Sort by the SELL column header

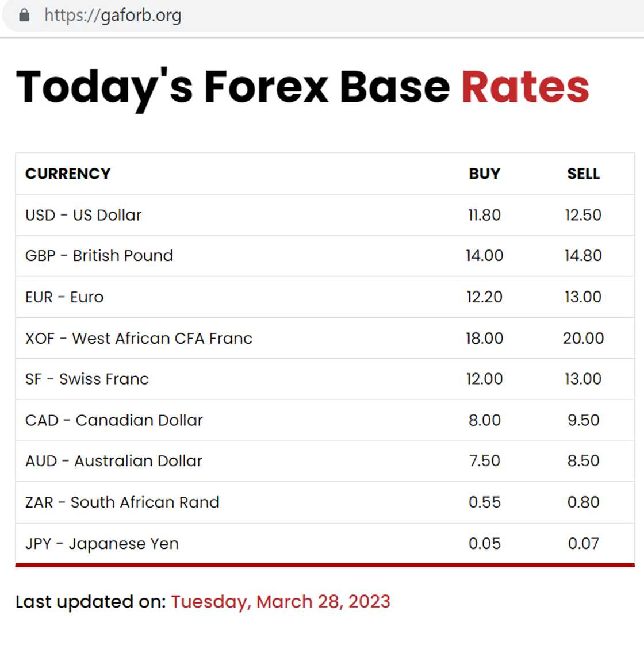coord(583,174)
